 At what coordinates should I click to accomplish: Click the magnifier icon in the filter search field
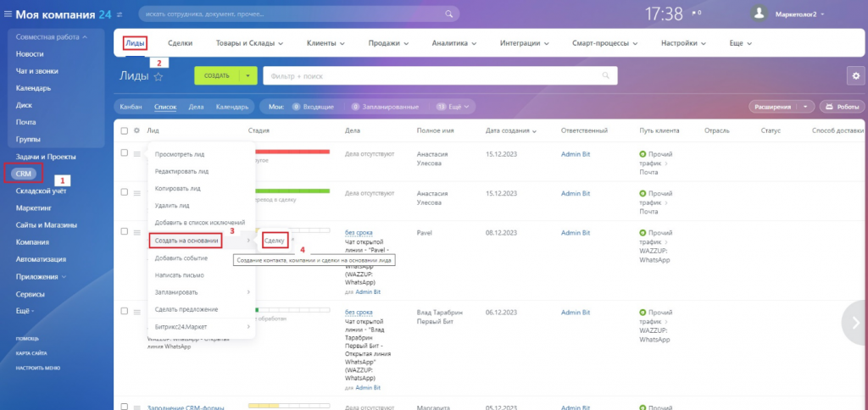coord(605,75)
